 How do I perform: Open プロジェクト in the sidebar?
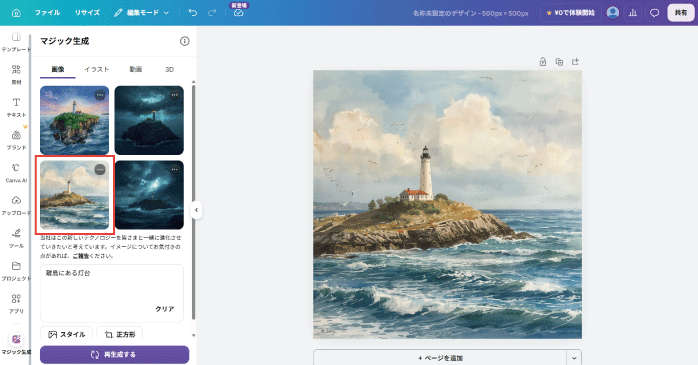pyautogui.click(x=16, y=271)
